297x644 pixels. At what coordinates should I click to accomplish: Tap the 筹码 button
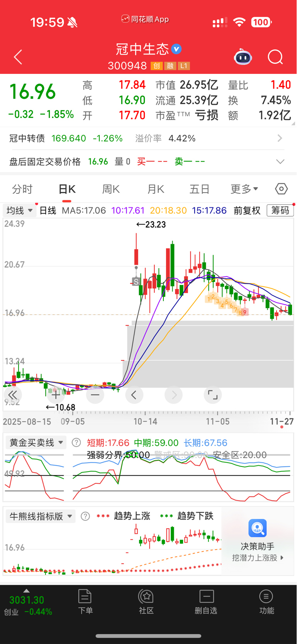tap(280, 210)
